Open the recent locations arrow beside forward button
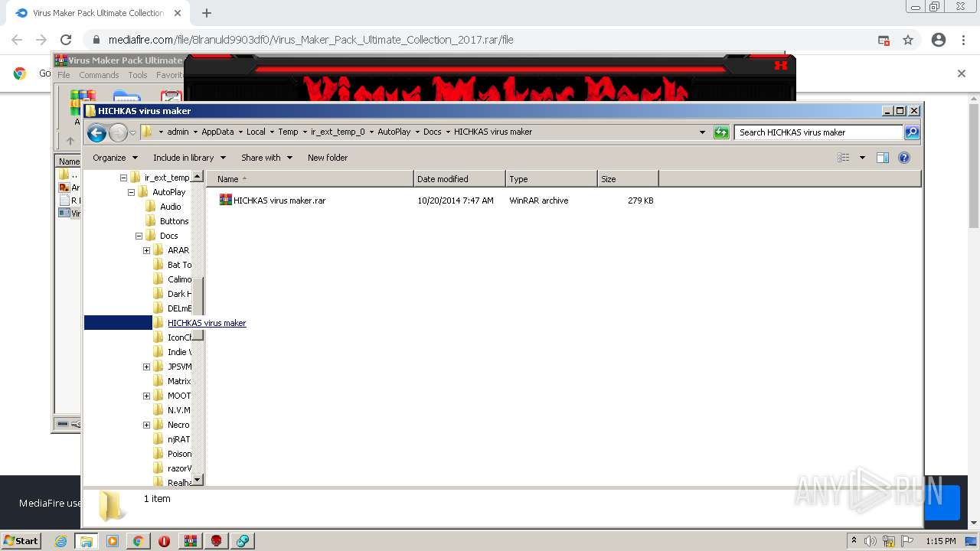 (132, 132)
